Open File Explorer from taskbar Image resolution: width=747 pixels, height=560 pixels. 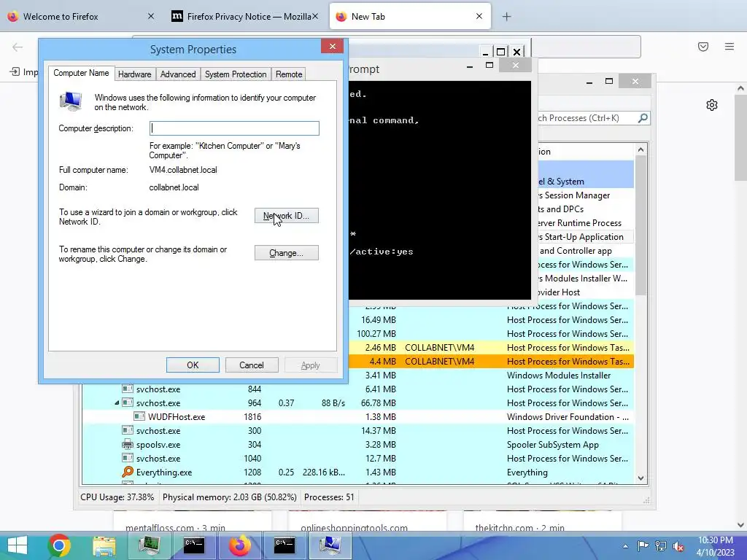(104, 545)
